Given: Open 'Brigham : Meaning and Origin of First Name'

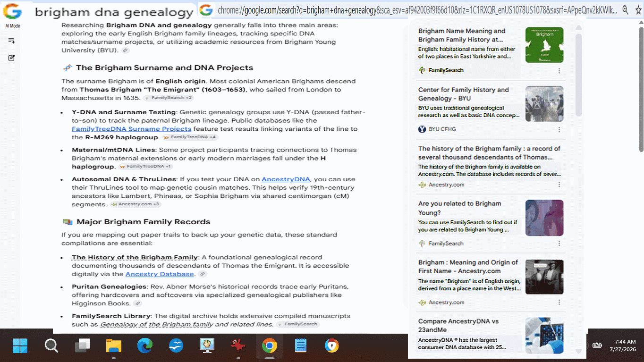Looking at the screenshot, I should pyautogui.click(x=468, y=267).
